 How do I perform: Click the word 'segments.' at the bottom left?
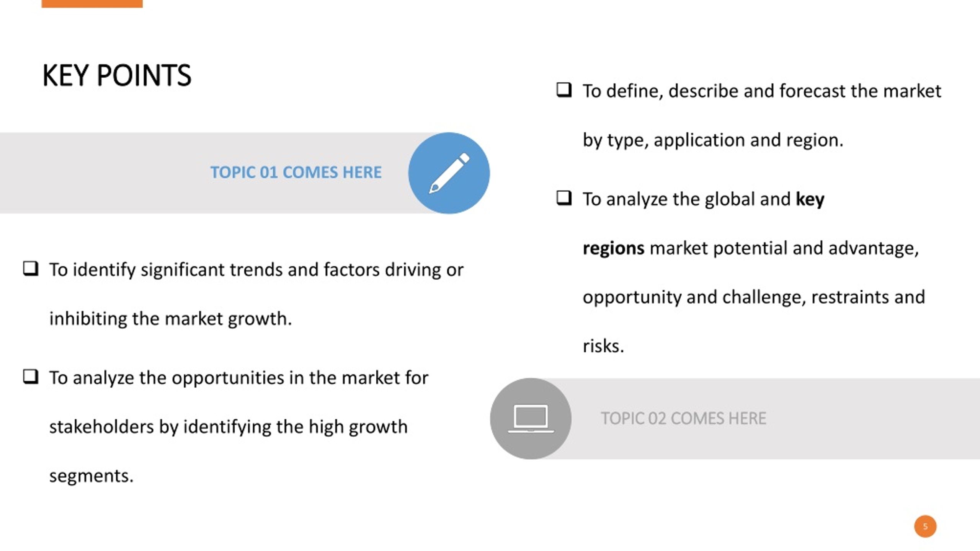tap(91, 476)
